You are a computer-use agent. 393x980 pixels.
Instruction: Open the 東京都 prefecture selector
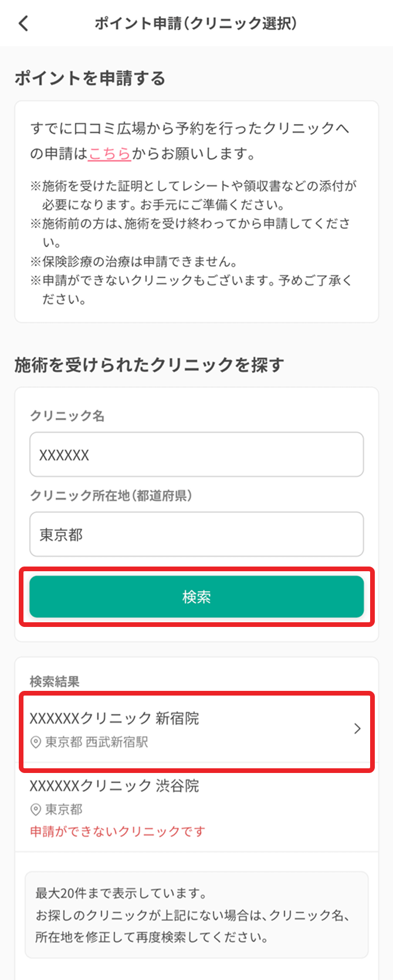196,534
